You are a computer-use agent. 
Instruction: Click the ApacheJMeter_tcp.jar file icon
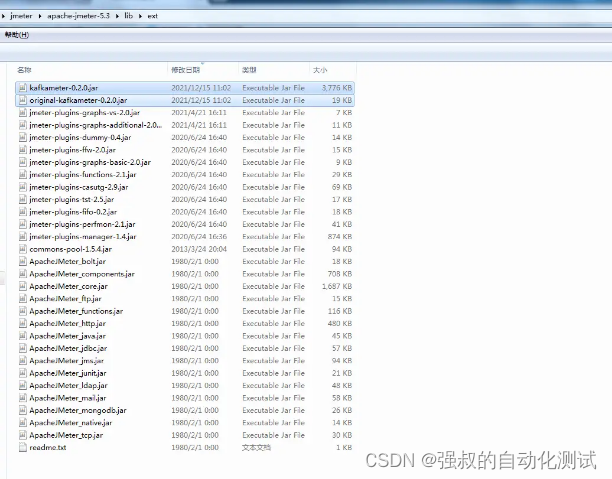point(23,435)
